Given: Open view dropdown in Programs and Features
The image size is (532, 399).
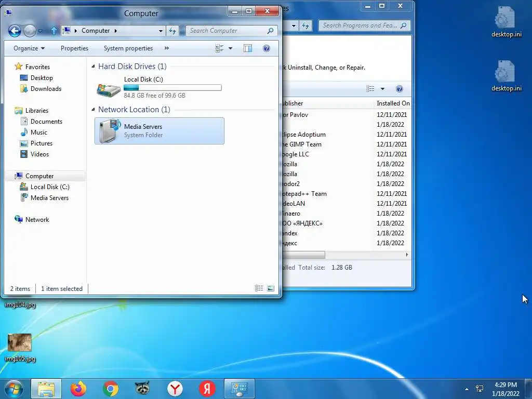Looking at the screenshot, I should [x=382, y=89].
